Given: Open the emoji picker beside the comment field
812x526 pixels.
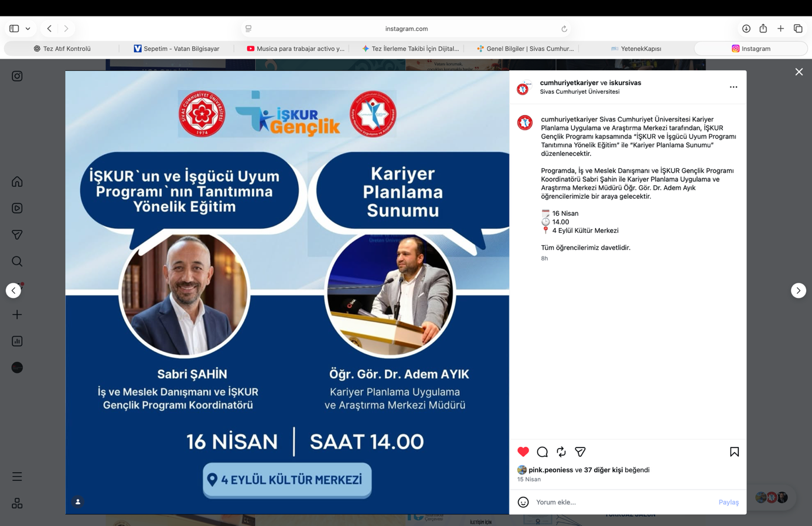Looking at the screenshot, I should click(523, 502).
